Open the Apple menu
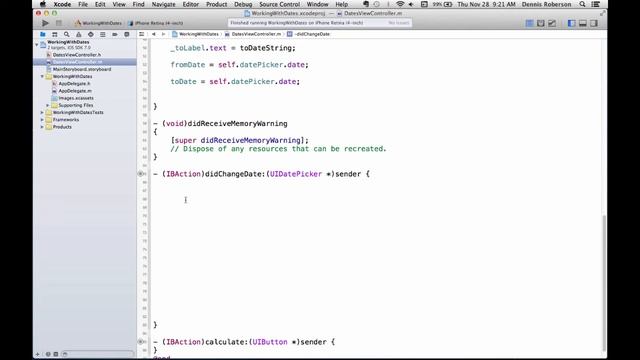This screenshot has height=360, width=640. 42,4
